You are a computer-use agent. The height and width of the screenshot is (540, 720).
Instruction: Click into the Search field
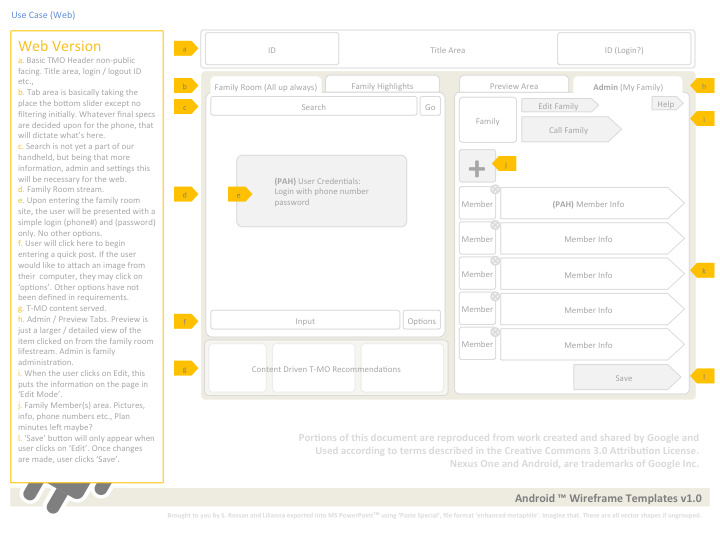tap(314, 107)
